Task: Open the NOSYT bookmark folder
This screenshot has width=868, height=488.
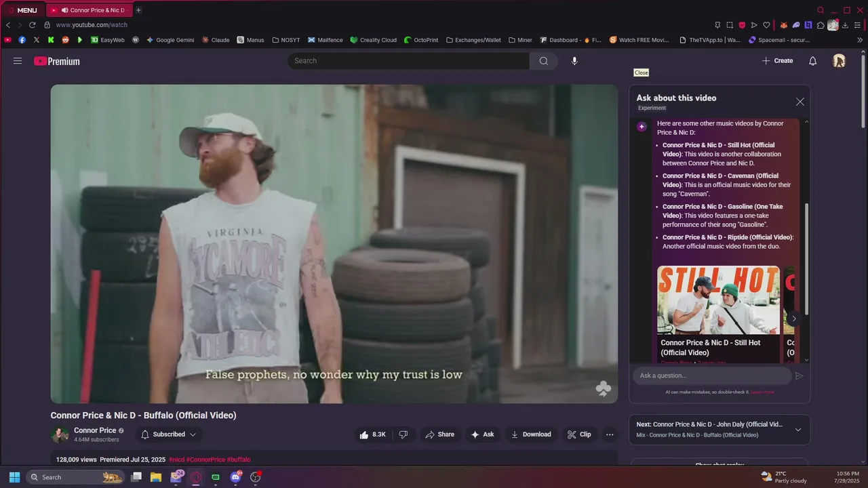Action: [285, 40]
